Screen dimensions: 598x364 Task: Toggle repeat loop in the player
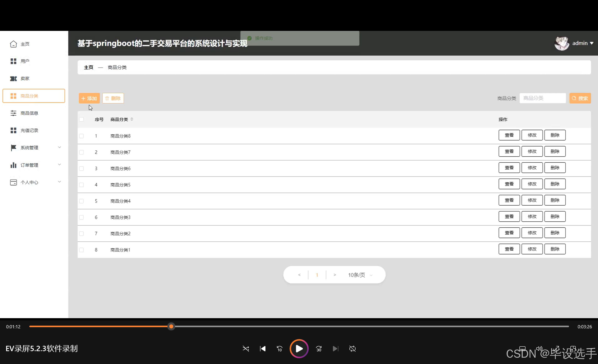[x=352, y=349]
